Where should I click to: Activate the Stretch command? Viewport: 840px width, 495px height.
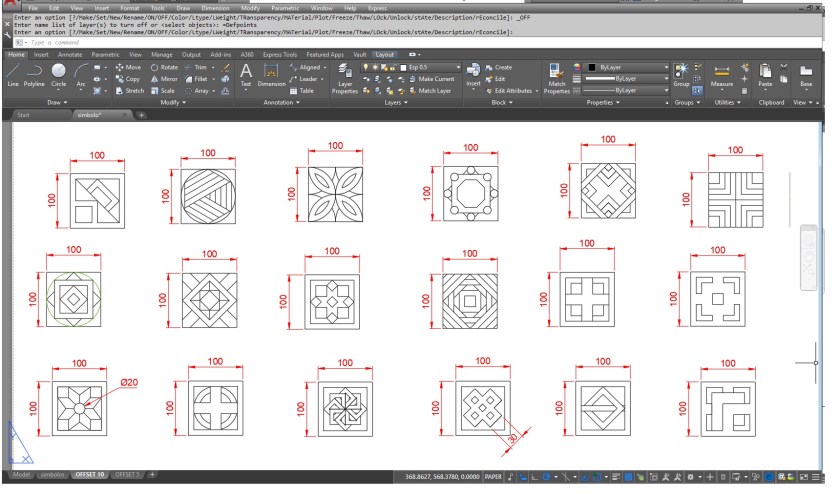pyautogui.click(x=130, y=91)
